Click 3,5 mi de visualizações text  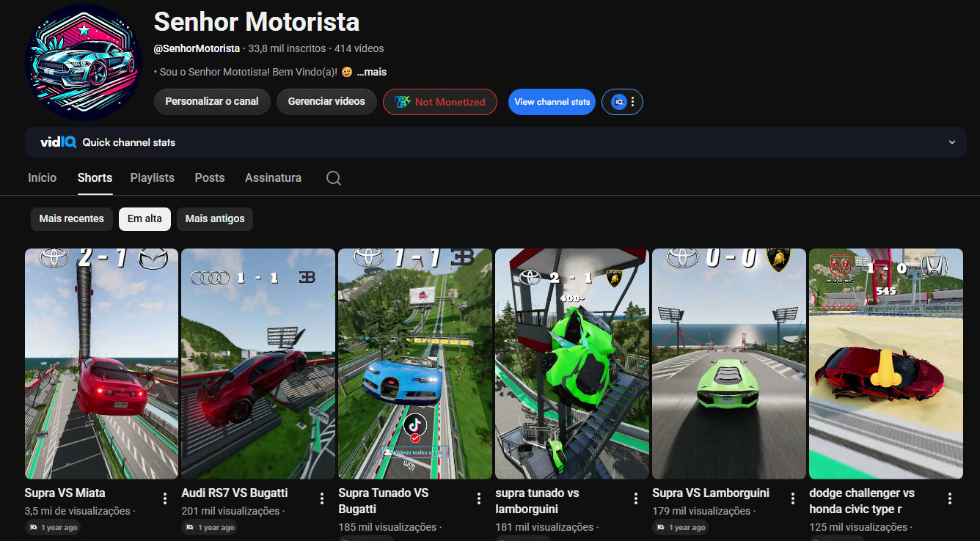[78, 511]
